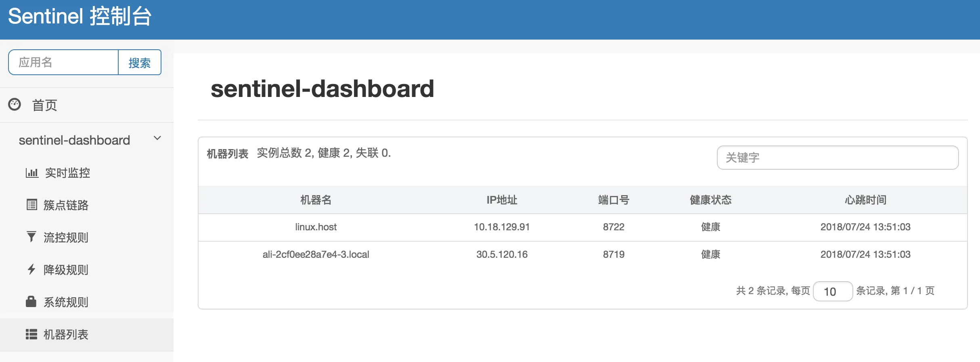The width and height of the screenshot is (980, 362).
Task: Click the lock icon beside 系统规则
Action: click(31, 301)
